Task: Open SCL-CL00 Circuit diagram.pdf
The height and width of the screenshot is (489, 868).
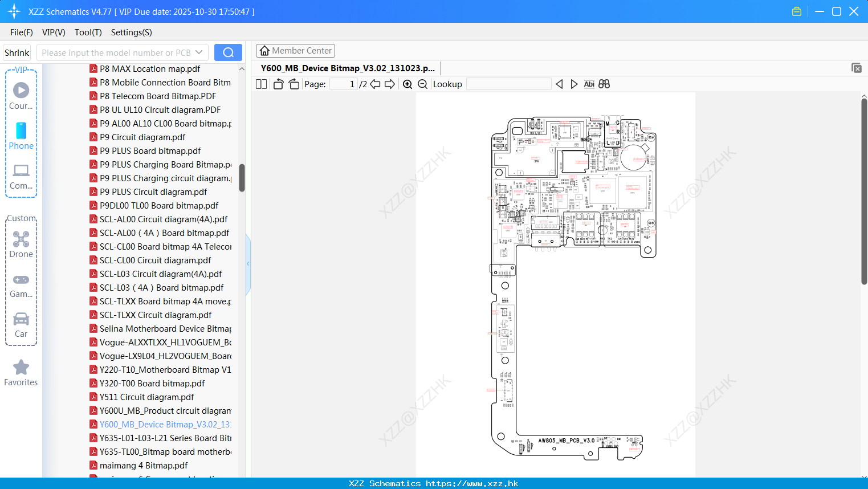Action: 155,260
